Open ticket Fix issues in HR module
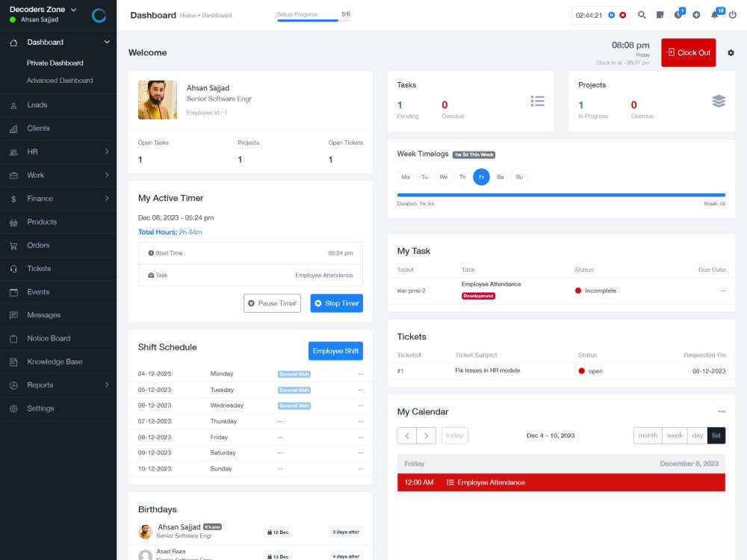Image resolution: width=747 pixels, height=560 pixels. [x=487, y=370]
